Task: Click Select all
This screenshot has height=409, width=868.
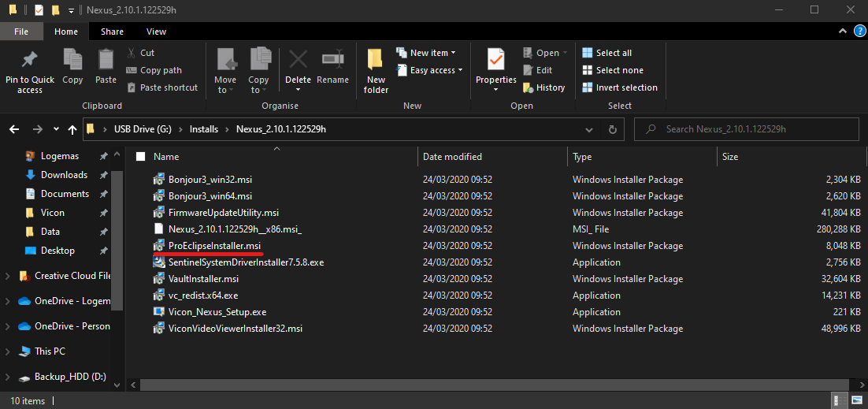Action: 606,53
